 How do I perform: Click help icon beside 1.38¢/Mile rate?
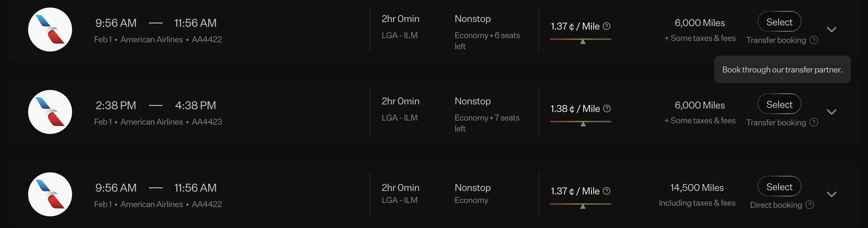point(607,109)
